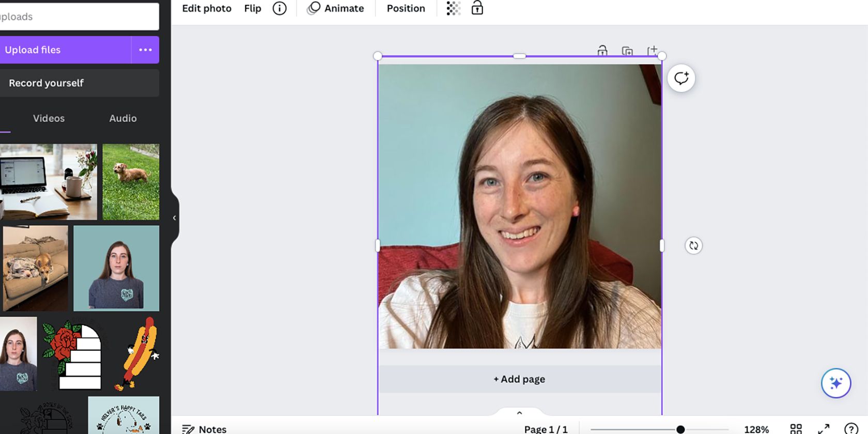Click the info icon in the toolbar

[280, 8]
